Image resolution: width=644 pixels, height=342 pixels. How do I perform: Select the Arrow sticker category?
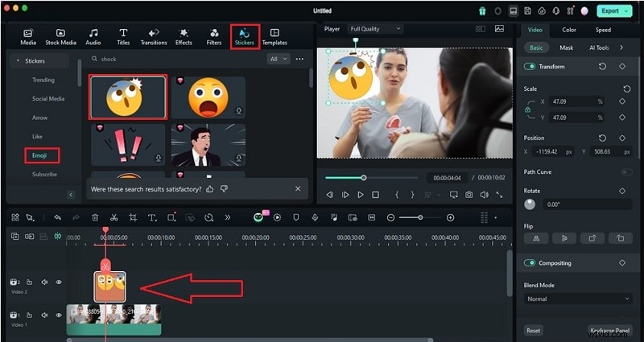pos(39,117)
